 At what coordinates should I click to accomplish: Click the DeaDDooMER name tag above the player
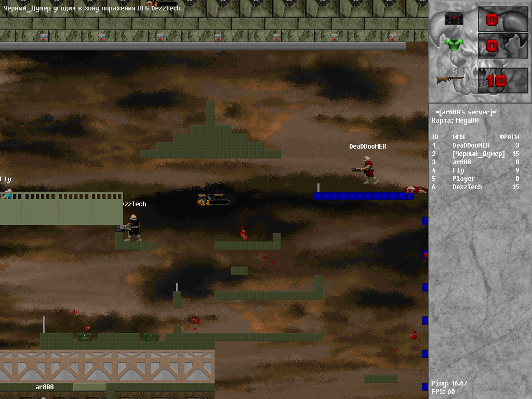coord(368,146)
